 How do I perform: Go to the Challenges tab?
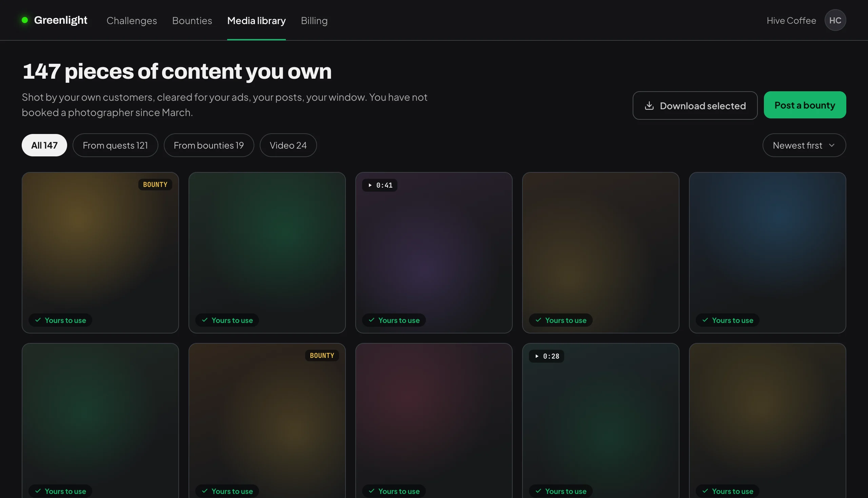(x=132, y=20)
